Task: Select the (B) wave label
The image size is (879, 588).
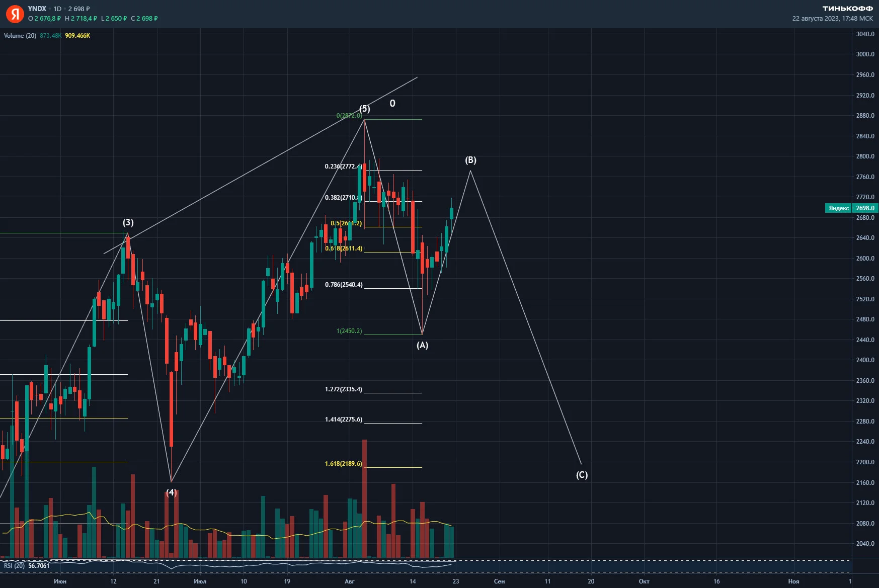Action: pyautogui.click(x=470, y=160)
